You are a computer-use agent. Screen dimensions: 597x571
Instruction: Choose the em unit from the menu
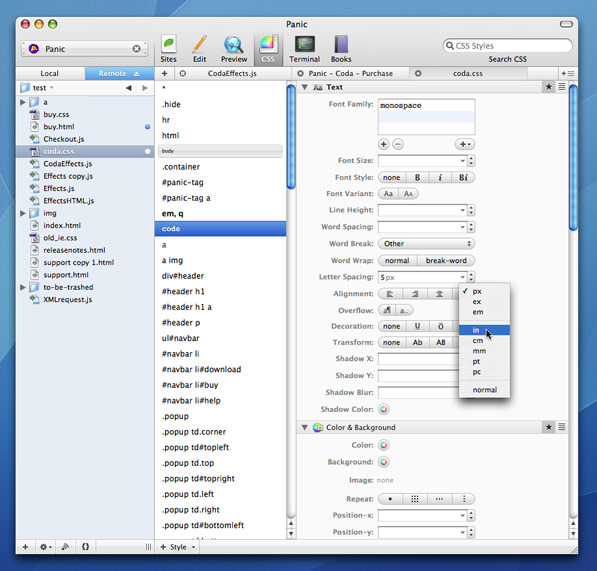484,312
